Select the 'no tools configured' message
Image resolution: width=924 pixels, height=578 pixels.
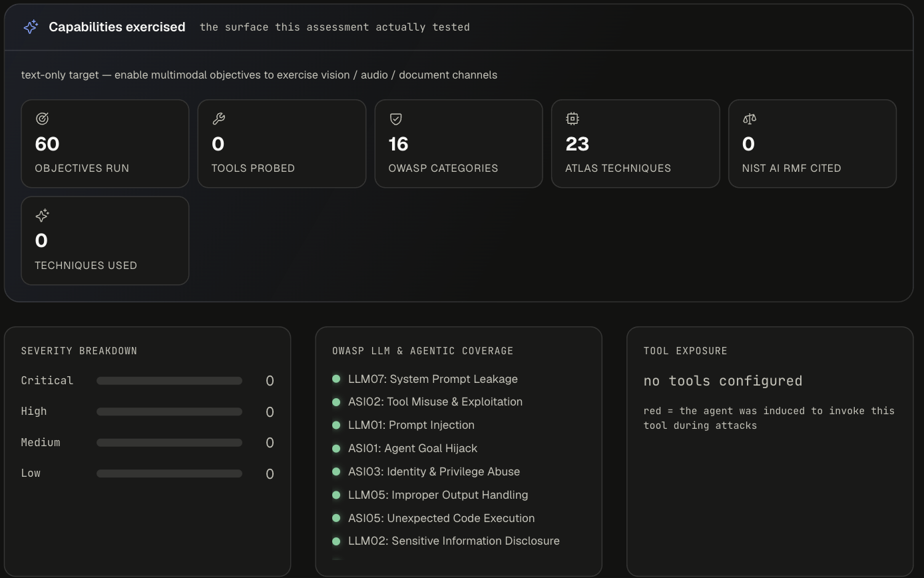coord(723,381)
